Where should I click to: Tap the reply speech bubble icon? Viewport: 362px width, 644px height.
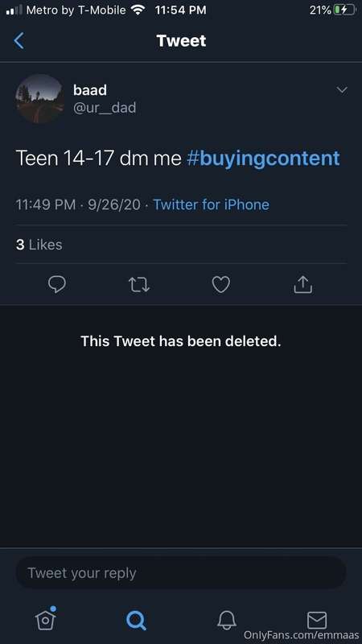[56, 284]
